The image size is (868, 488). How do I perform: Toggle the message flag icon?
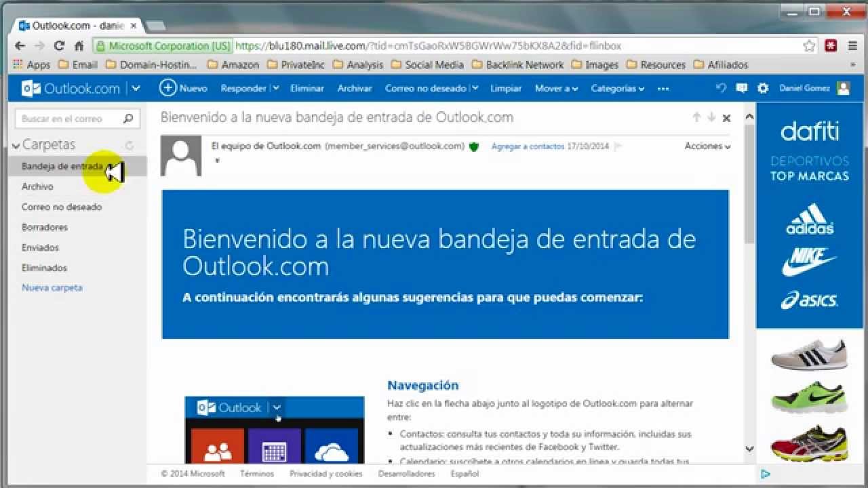coord(618,146)
